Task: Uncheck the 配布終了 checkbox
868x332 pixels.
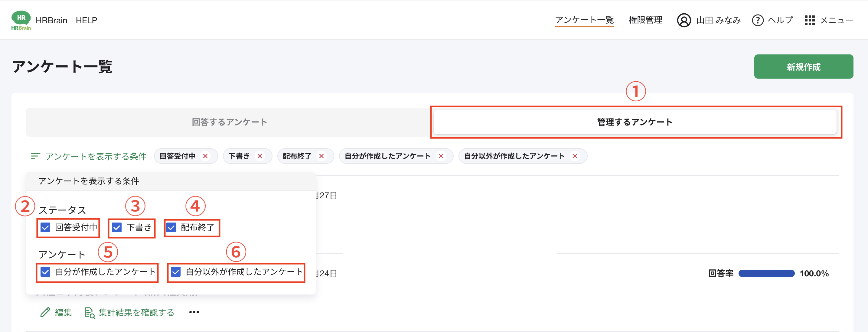Action: coord(171,227)
